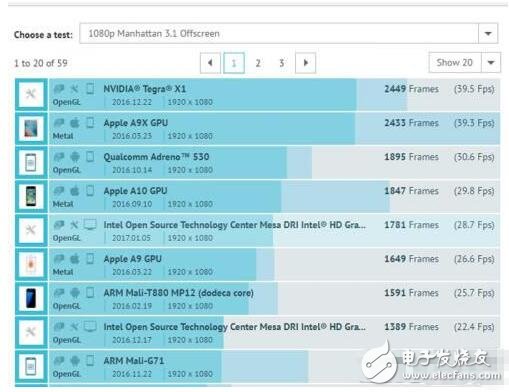Open the Apple A9X GPU result
The height and width of the screenshot is (392, 509).
(136, 123)
